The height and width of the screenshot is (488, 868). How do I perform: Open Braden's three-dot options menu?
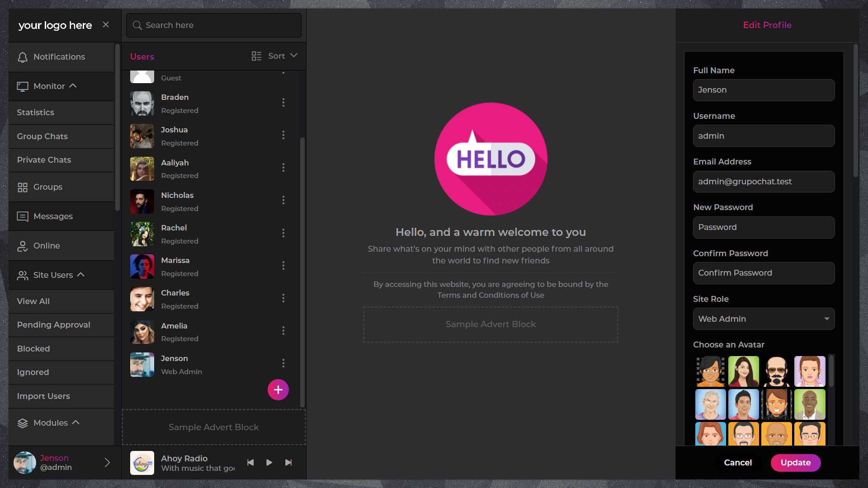pyautogui.click(x=283, y=103)
